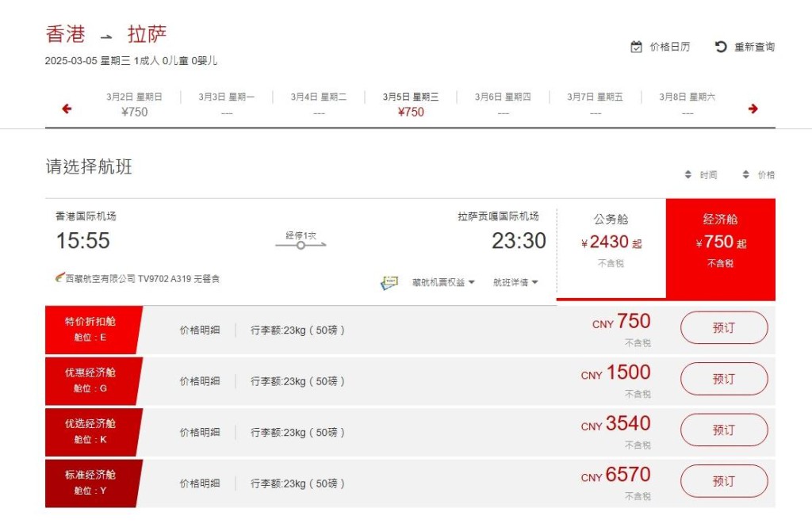Viewport: 812px width, 531px height.
Task: Expand the 航班详情 dropdown
Action: 515,282
